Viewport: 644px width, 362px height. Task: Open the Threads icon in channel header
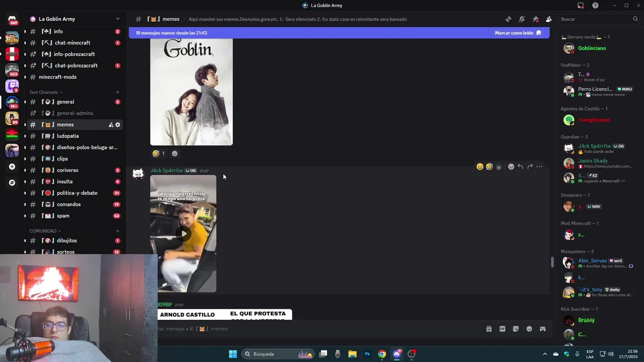coord(508,19)
